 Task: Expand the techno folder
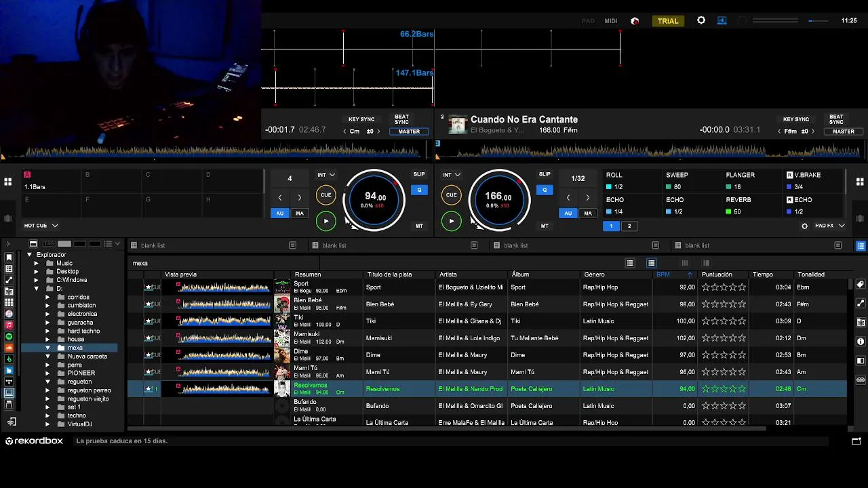[47, 415]
